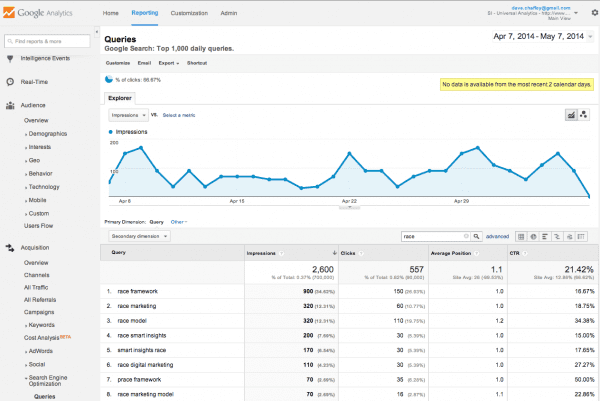Click the Email button
Screen dimensions: 600x401
(144, 63)
